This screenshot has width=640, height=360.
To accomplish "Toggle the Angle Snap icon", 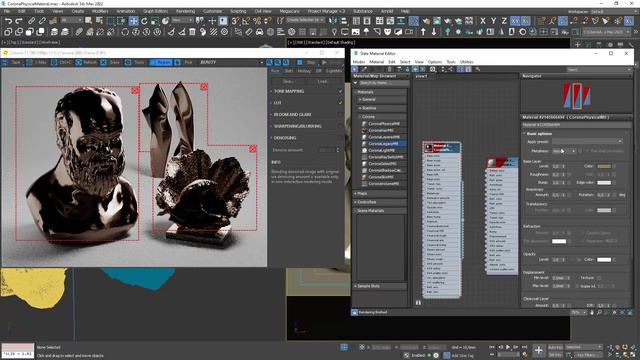I will [246, 20].
